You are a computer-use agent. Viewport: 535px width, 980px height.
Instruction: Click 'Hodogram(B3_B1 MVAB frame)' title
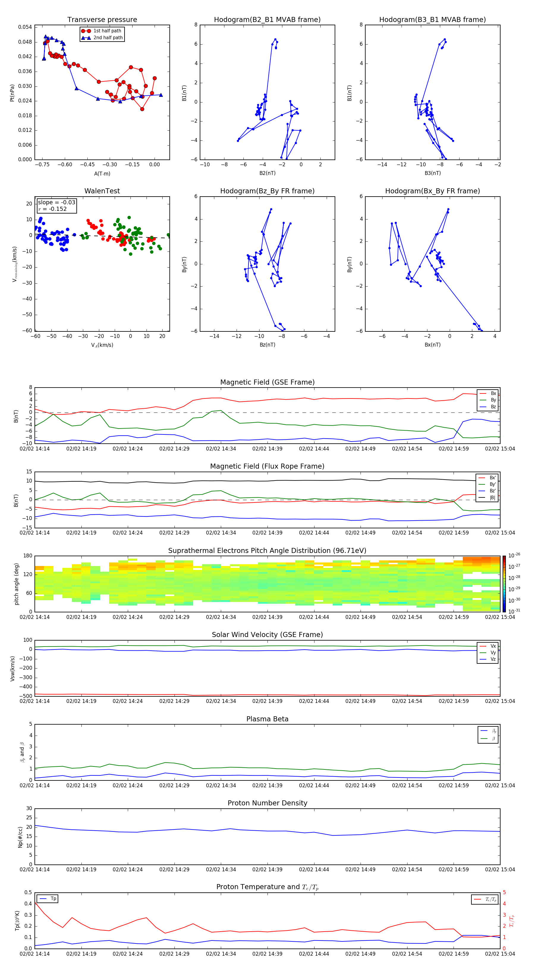[x=432, y=20]
